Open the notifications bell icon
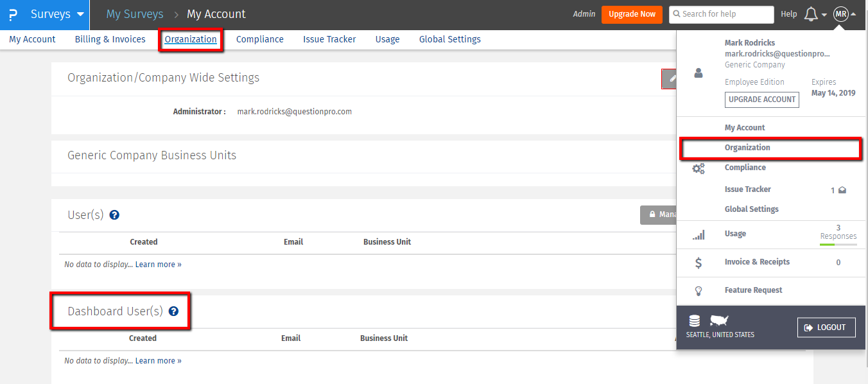This screenshot has height=384, width=868. point(811,14)
